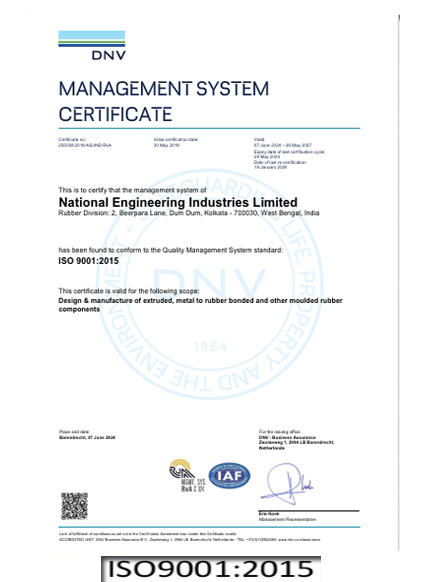427x582 pixels.
Task: Click the 'Certificate no.:' label
Action: tap(72, 140)
